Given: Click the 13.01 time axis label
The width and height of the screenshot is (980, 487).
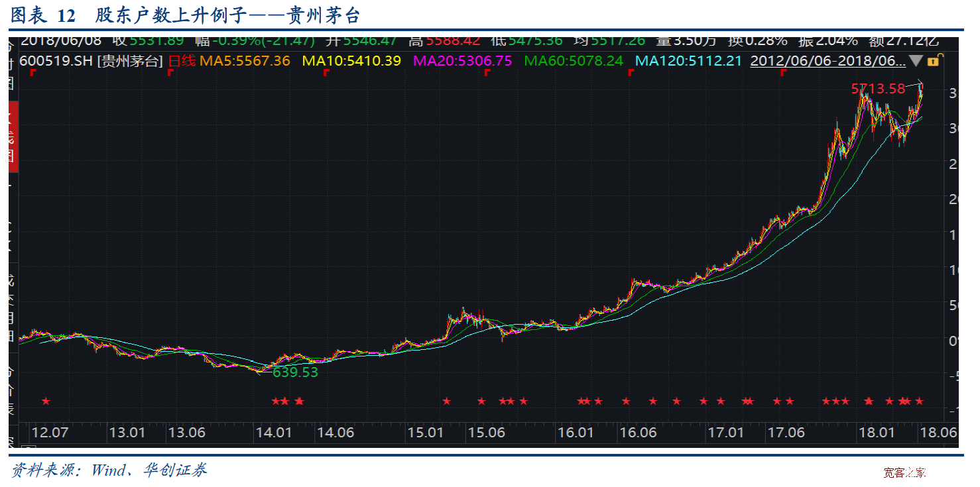Looking at the screenshot, I should point(127,433).
